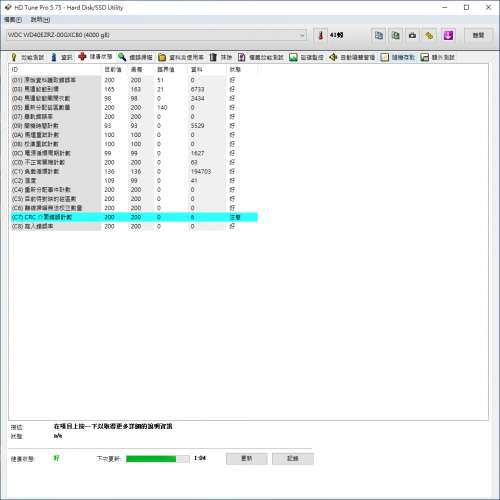The image size is (500, 500).
Task: Select the (0B) attribute row
Action: [134, 144]
